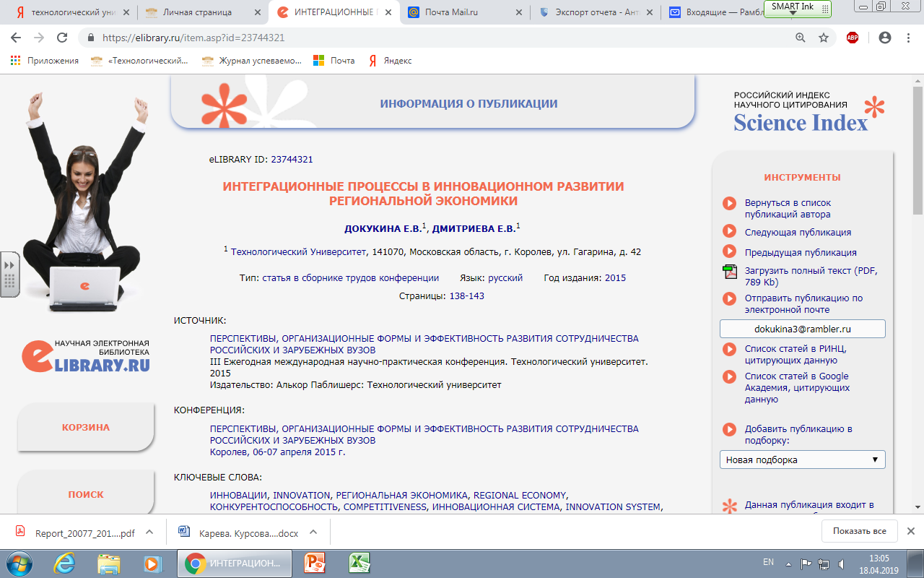Click the eLIBRARY.RU logo
This screenshot has height=578, width=924.
[x=86, y=355]
